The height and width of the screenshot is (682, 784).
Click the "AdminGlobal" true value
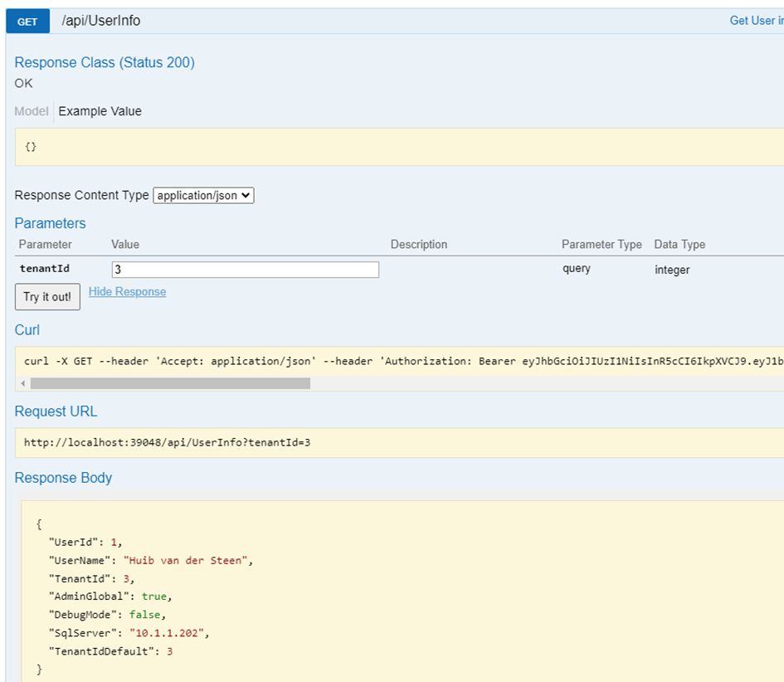pyautogui.click(x=154, y=597)
